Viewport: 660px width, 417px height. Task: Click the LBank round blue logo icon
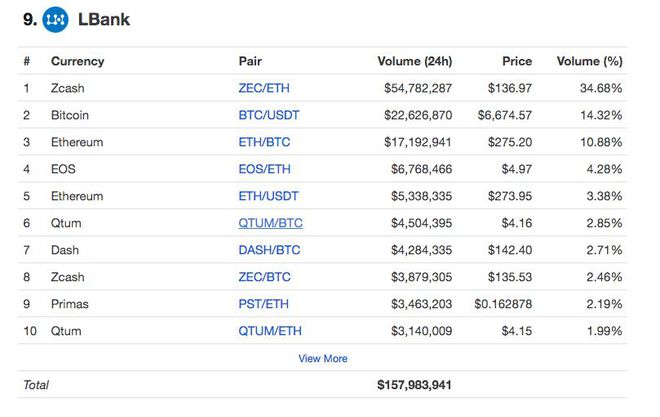click(x=55, y=19)
